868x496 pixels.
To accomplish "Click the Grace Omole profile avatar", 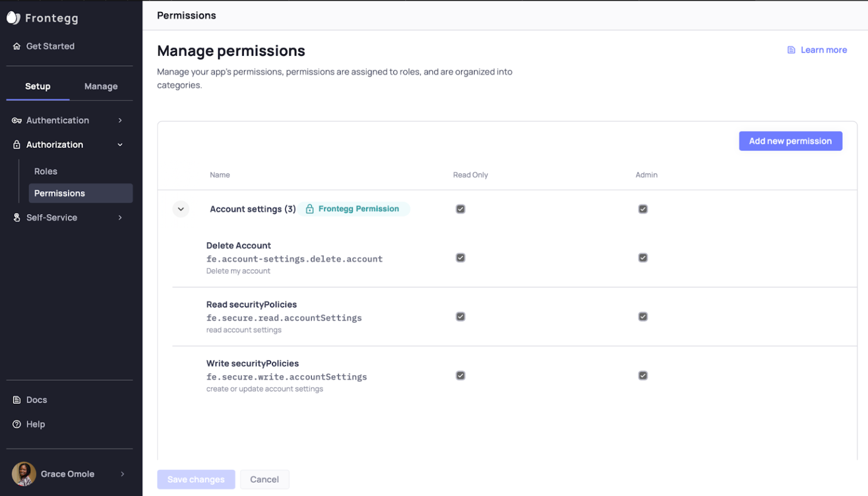I will click(x=24, y=474).
